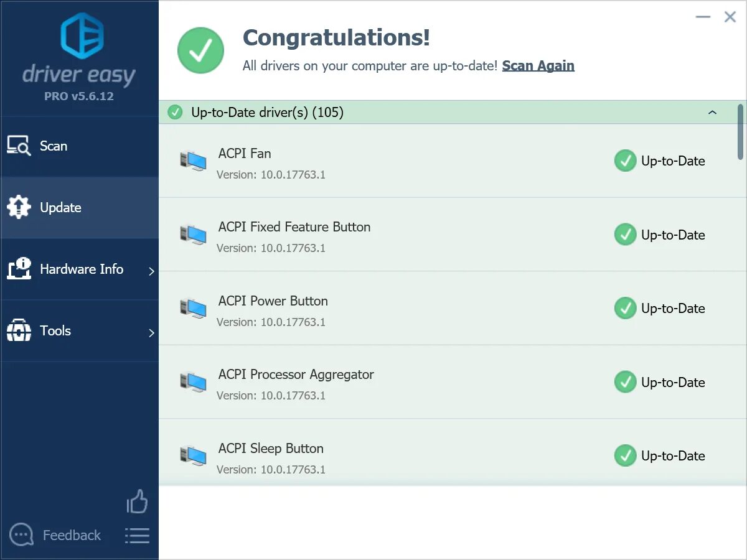Click the 'ACPI Sleep Button' name
The image size is (747, 560).
271,449
